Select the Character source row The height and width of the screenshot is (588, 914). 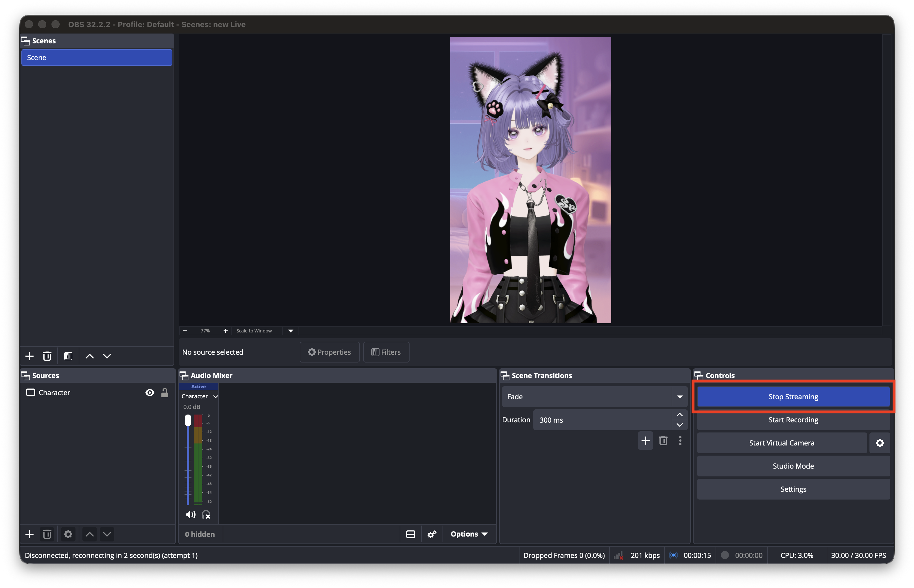pyautogui.click(x=97, y=393)
